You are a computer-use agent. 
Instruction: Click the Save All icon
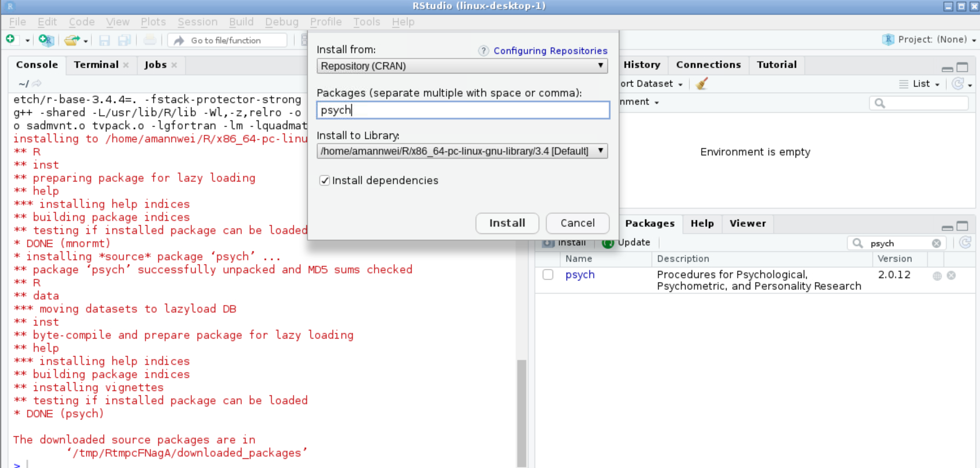point(125,40)
